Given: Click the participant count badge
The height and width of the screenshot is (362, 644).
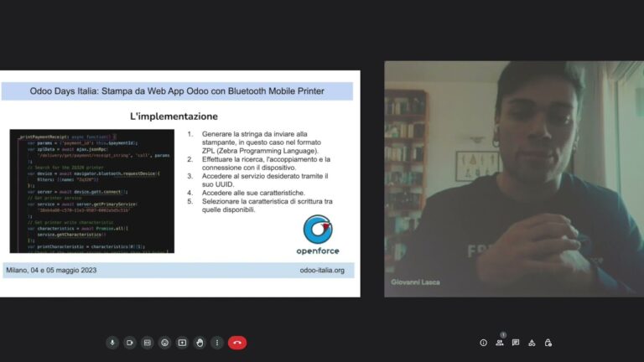Looking at the screenshot, I should 503,335.
